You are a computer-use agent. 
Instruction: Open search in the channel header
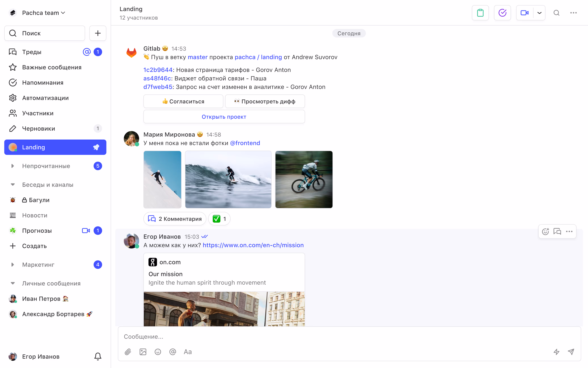pos(556,13)
